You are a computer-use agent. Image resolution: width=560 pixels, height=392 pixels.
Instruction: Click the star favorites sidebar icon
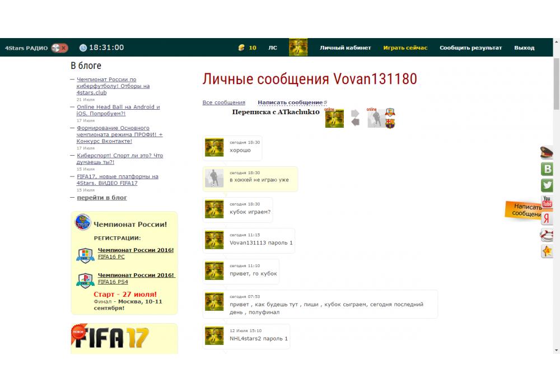click(547, 251)
